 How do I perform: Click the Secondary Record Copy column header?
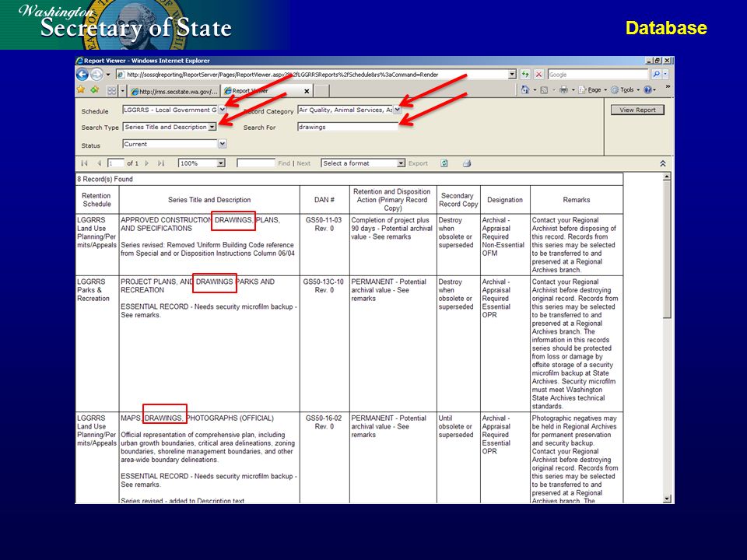pos(458,200)
